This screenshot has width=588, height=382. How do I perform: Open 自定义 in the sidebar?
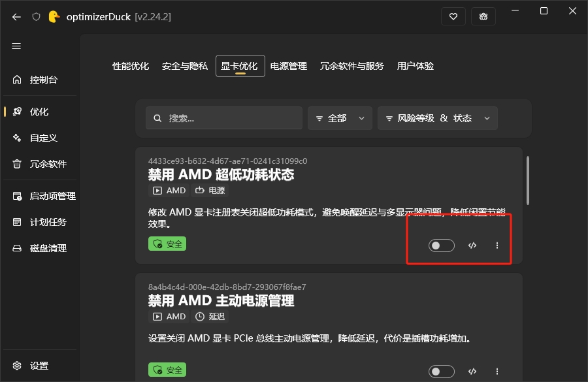click(x=40, y=138)
